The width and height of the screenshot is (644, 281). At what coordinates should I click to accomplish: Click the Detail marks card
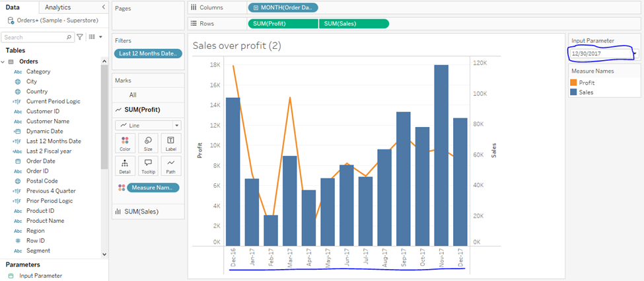point(125,165)
